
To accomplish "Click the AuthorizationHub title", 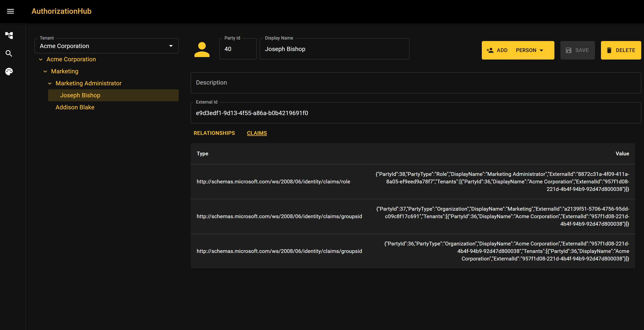I will [62, 11].
